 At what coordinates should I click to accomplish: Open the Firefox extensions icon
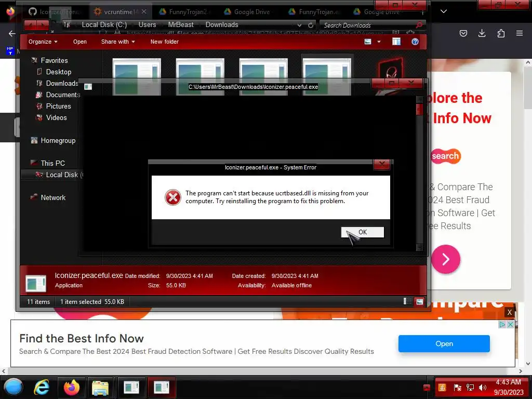point(501,33)
